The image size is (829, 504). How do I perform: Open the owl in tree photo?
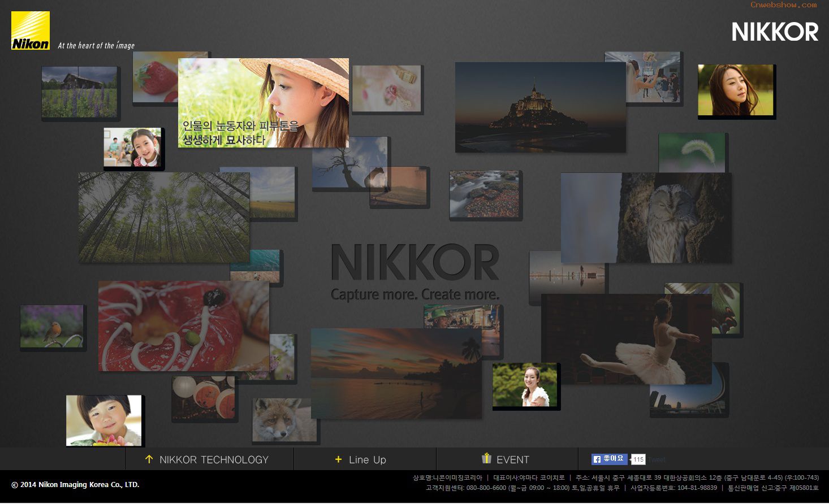tap(646, 218)
